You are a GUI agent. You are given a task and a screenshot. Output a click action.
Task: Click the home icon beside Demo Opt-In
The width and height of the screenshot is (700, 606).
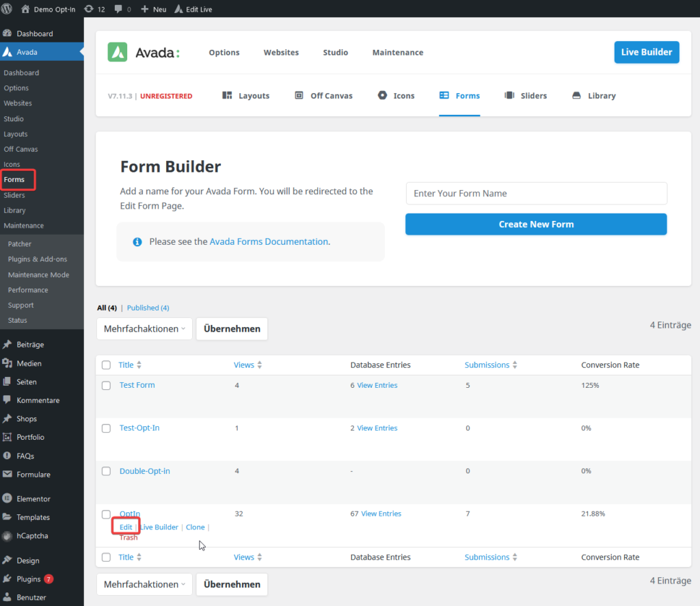pos(25,9)
